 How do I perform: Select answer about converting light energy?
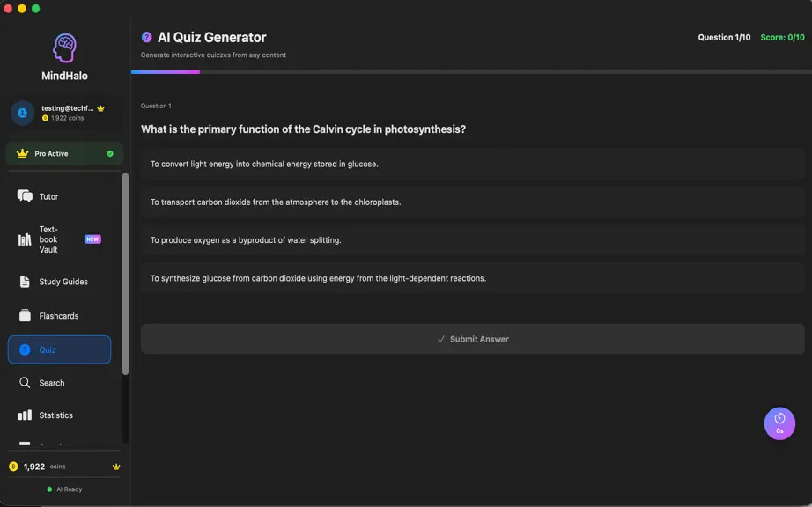click(x=472, y=164)
